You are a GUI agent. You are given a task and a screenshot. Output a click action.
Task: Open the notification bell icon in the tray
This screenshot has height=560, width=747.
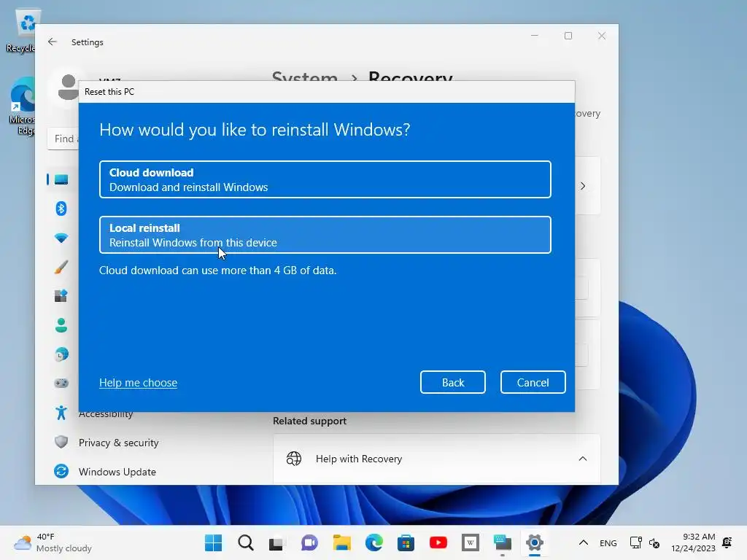[x=727, y=542]
